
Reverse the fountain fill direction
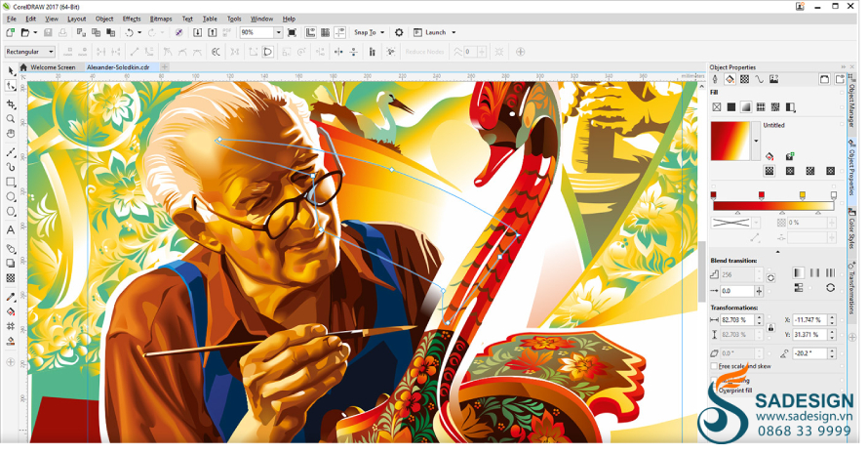pos(830,287)
